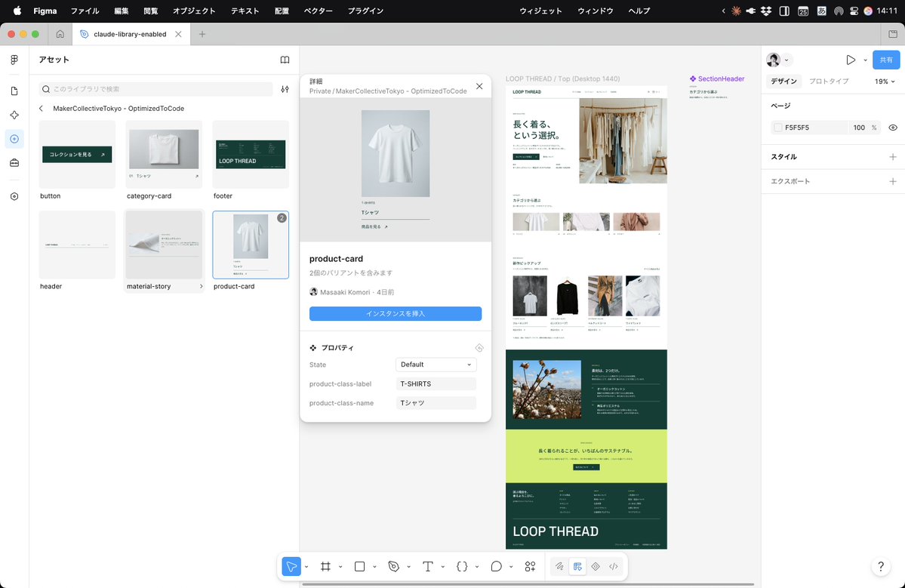Open the Dropbox menu bar icon
This screenshot has height=588, width=905.
point(766,11)
